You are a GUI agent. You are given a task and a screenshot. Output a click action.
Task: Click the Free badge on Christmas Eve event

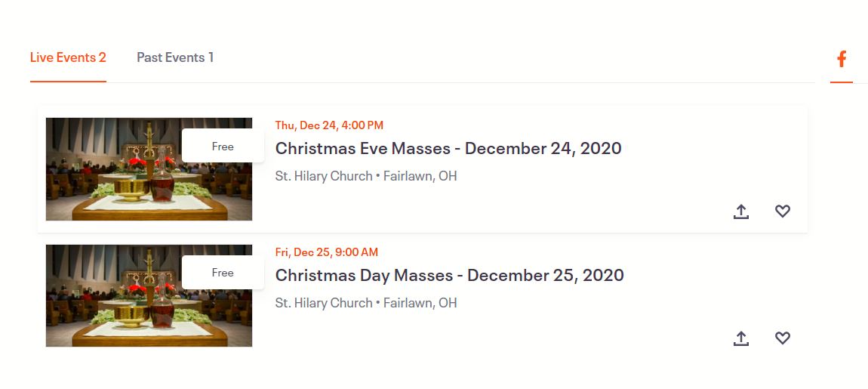(223, 147)
